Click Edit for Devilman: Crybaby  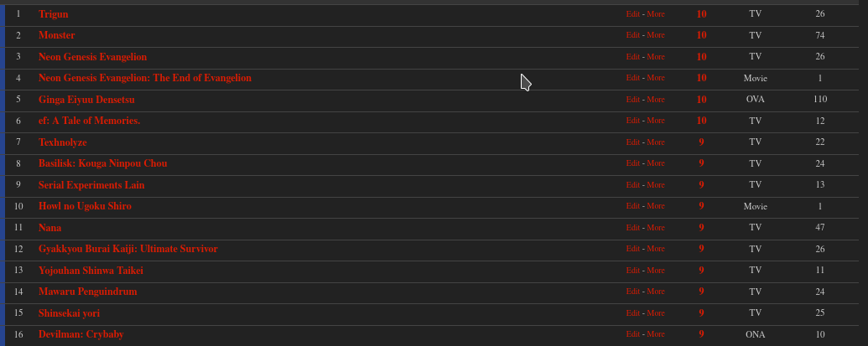pyautogui.click(x=632, y=334)
